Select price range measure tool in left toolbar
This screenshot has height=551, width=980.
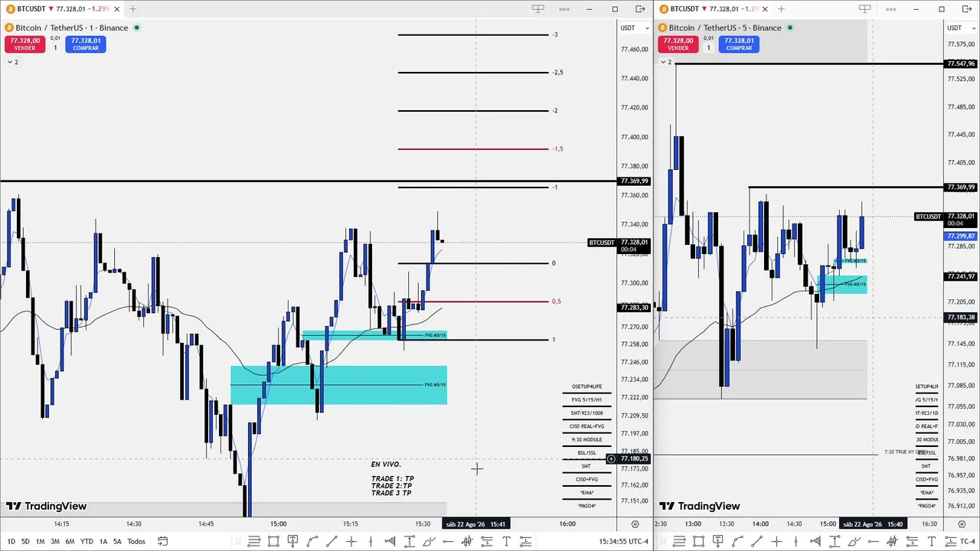point(410,542)
